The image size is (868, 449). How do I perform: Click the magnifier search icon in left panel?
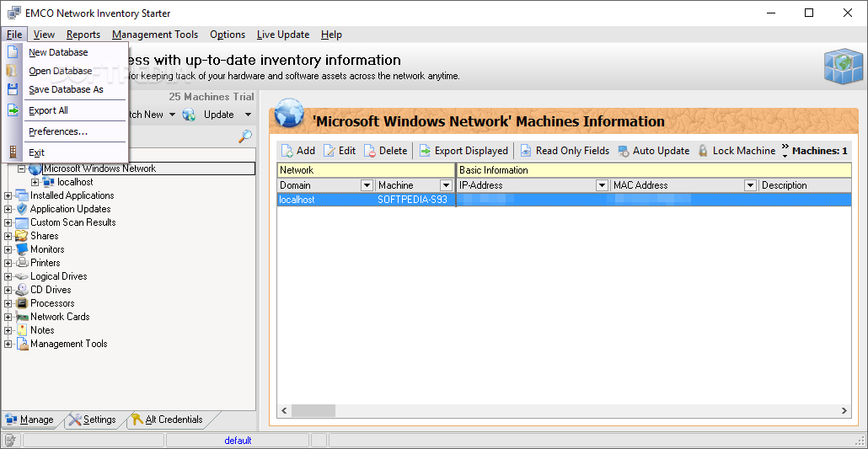pyautogui.click(x=245, y=136)
